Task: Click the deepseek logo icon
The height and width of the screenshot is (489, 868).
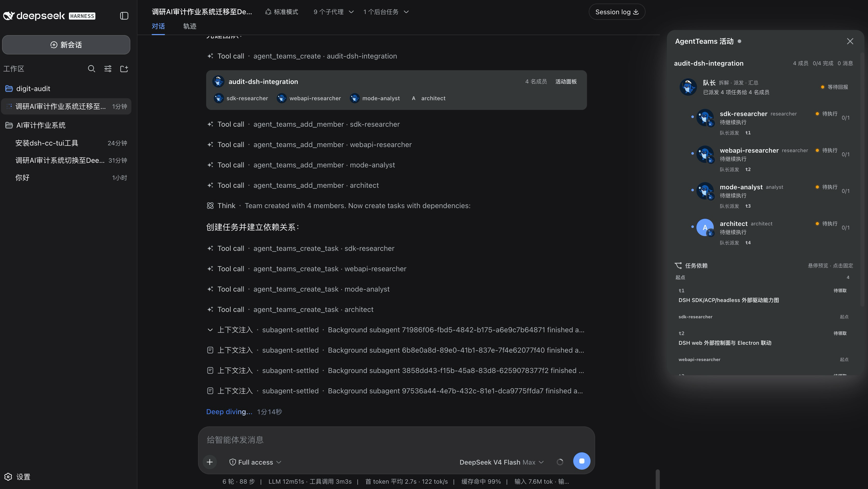Action: click(x=9, y=16)
